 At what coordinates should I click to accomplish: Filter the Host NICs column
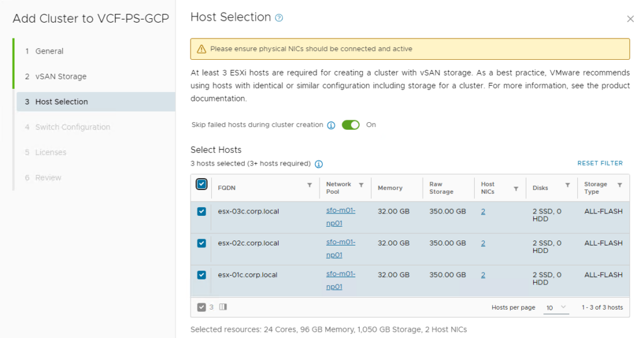[x=516, y=188]
